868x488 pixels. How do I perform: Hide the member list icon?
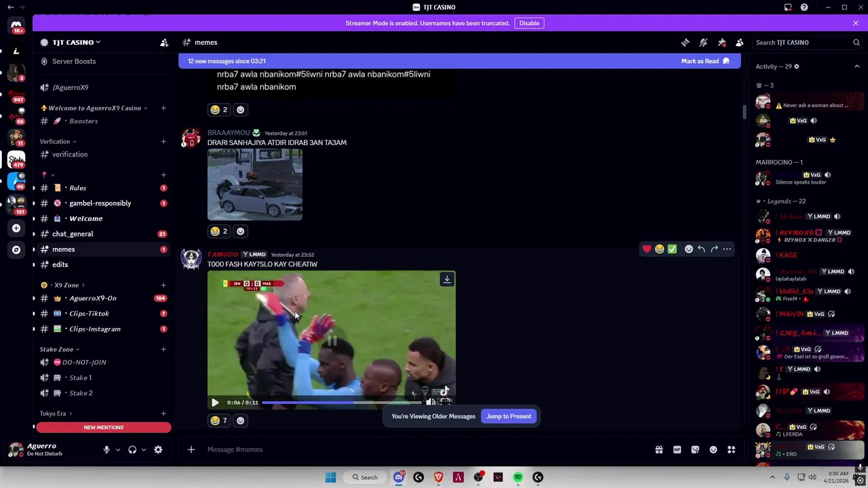pyautogui.click(x=740, y=42)
